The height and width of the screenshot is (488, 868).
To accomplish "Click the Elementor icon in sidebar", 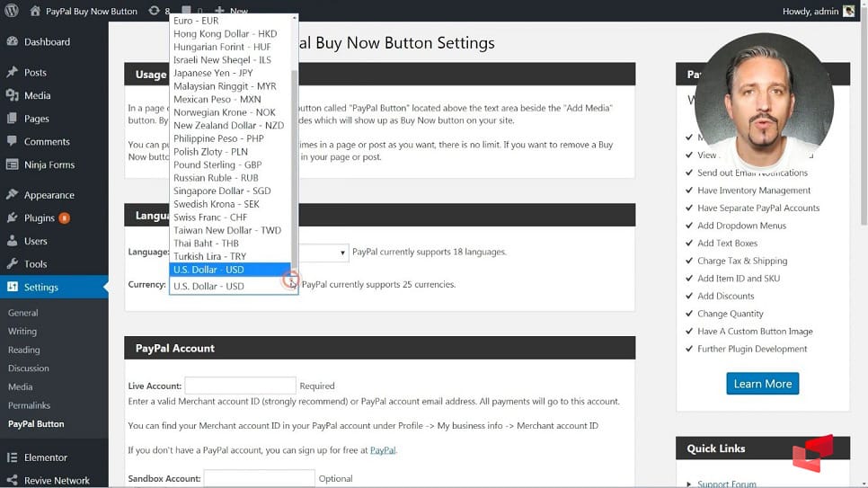I will [x=12, y=457].
